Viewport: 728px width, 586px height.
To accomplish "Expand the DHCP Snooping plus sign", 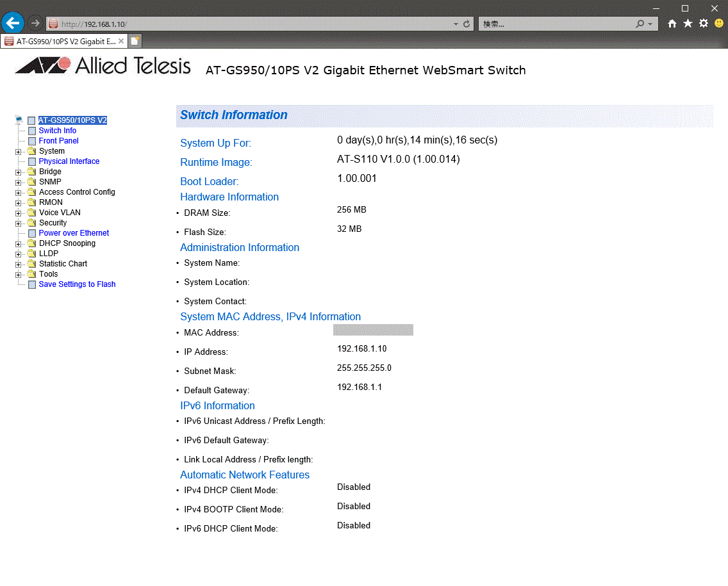I will pyautogui.click(x=18, y=243).
